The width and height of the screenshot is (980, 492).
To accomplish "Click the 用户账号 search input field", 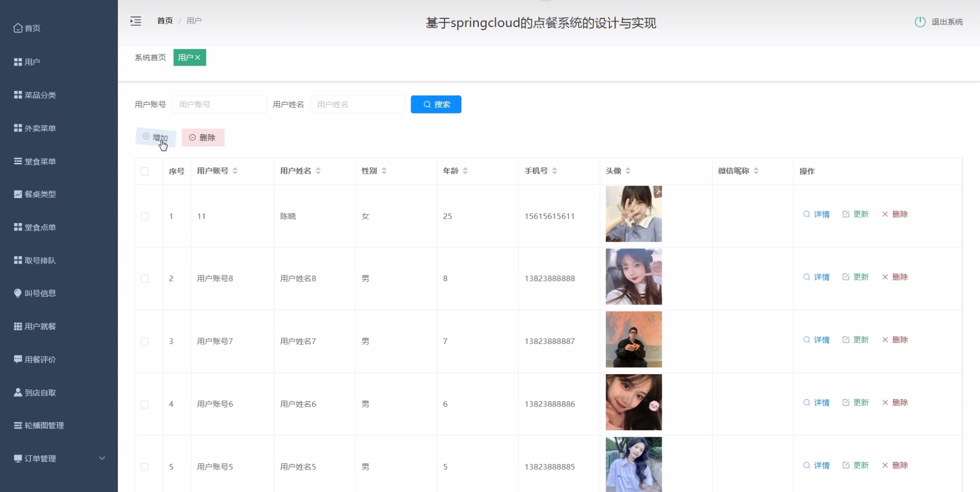I will pyautogui.click(x=219, y=105).
